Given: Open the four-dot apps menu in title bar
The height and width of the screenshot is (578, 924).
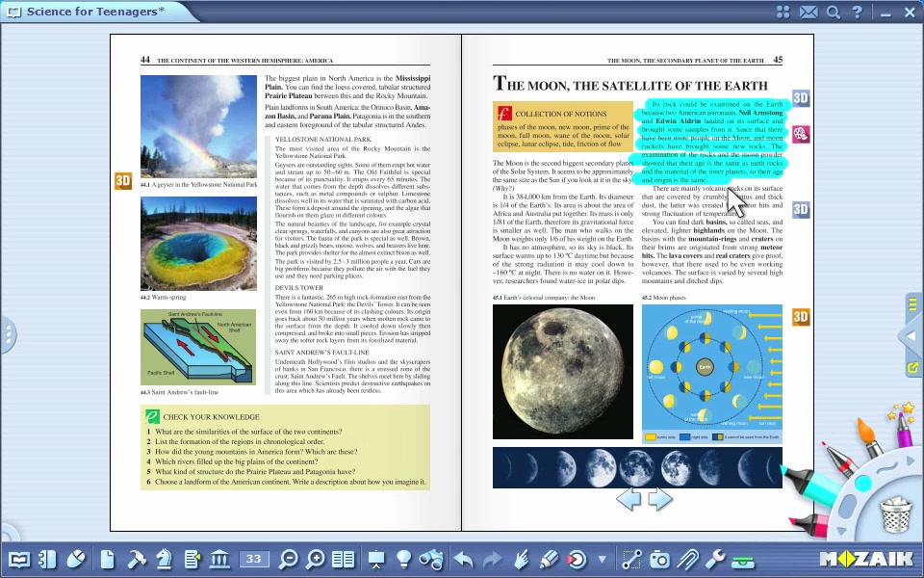Looking at the screenshot, I should tap(783, 12).
